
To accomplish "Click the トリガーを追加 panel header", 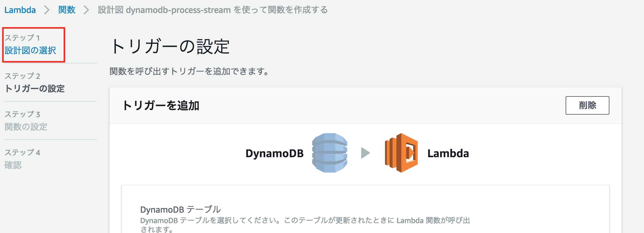I will [161, 105].
